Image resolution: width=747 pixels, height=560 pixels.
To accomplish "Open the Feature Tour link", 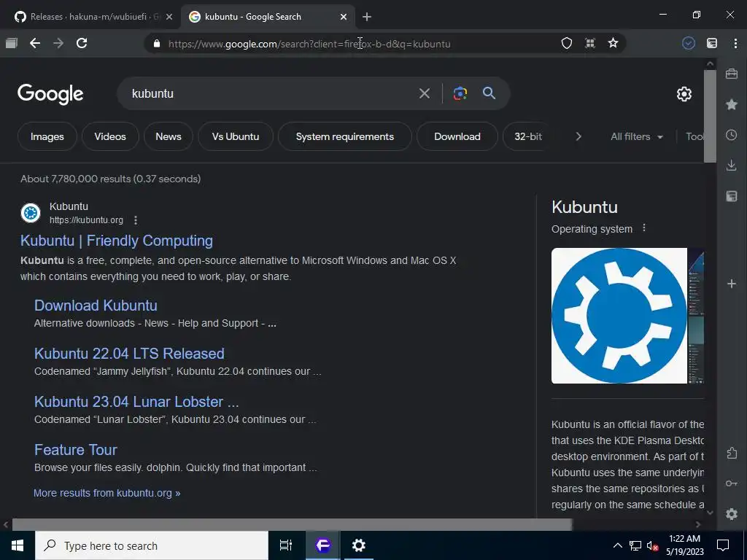I will 76,449.
